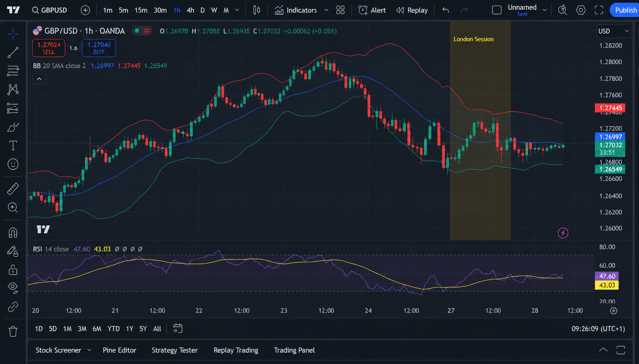Select the All date range
Screen dimensions: 639x364
pos(157,328)
